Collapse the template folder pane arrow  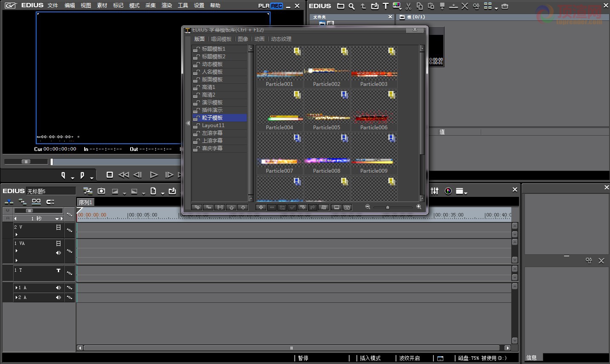click(x=188, y=123)
